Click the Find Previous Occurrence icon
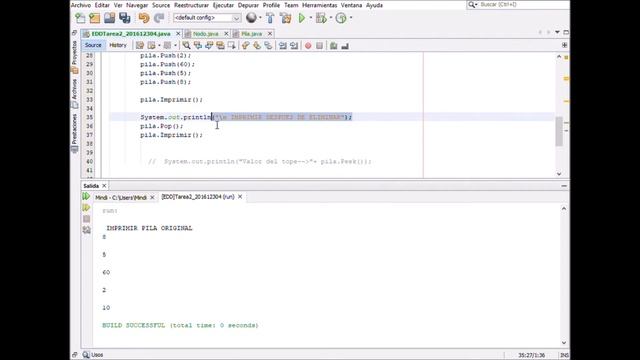This screenshot has height=360, width=640. 198,46
